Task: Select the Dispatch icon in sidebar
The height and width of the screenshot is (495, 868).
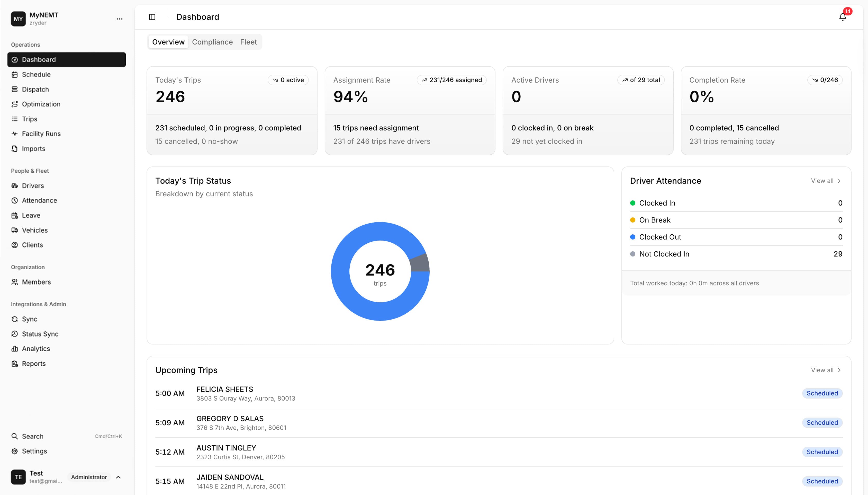Action: 15,90
